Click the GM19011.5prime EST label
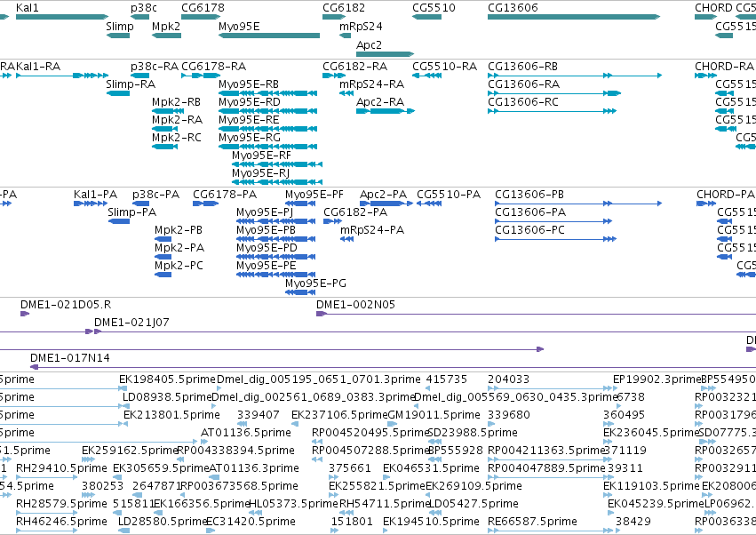Screen dimensions: 756x535 point(434,415)
